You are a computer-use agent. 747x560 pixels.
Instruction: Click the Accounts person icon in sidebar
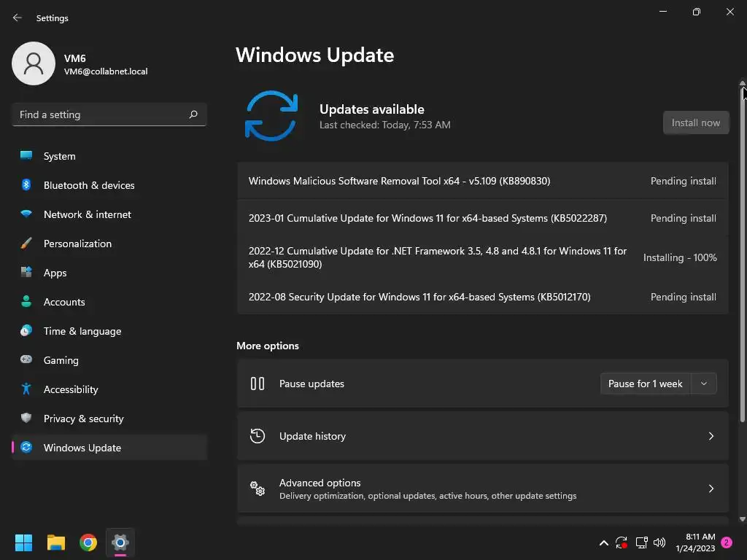pyautogui.click(x=26, y=301)
